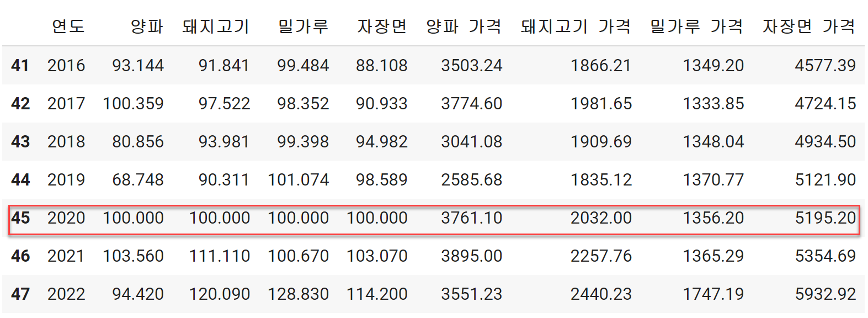
Task: Select the "밀가루 가격" column header
Action: [697, 26]
